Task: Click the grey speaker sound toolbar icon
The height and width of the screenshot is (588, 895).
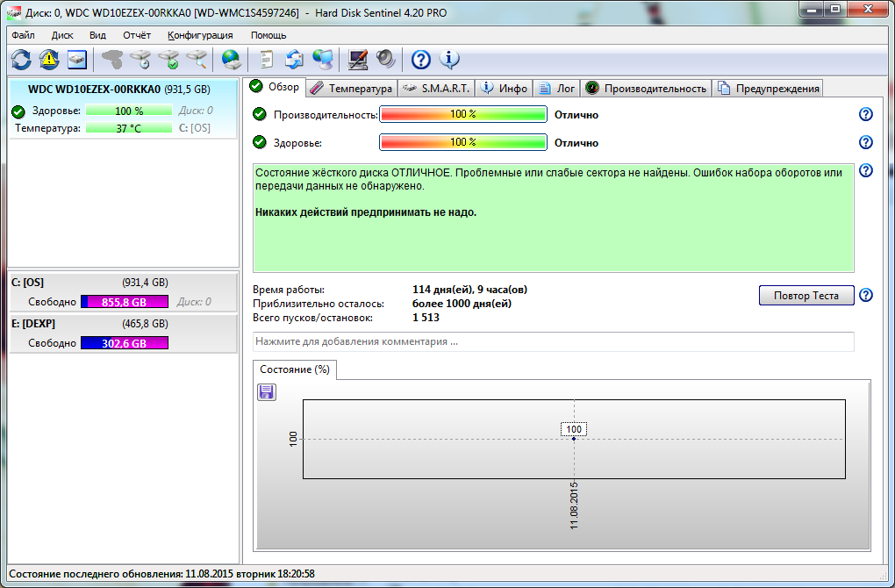Action: tap(386, 60)
